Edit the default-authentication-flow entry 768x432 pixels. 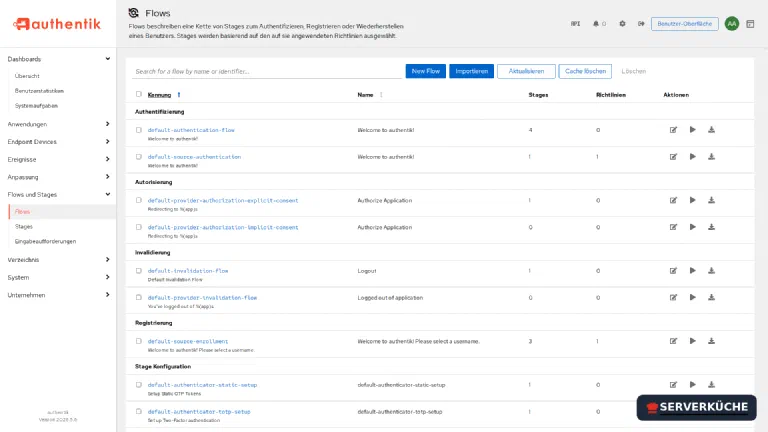pos(673,130)
